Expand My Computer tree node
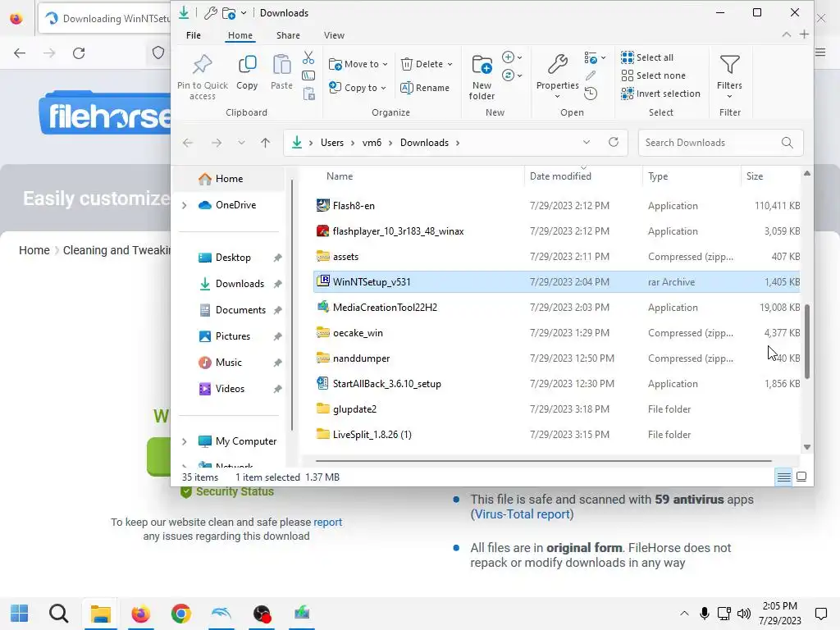Screen dimensions: 840x630 (185, 441)
